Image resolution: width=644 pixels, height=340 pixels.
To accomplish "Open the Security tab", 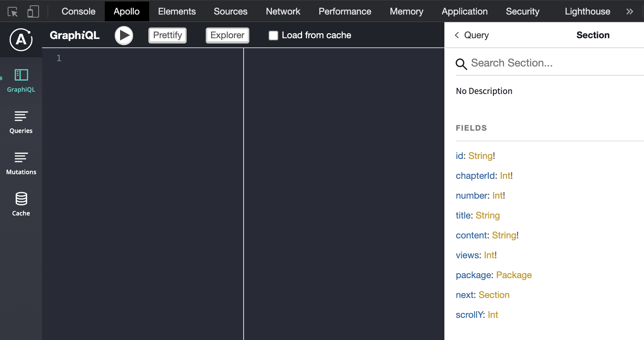I will click(x=522, y=11).
